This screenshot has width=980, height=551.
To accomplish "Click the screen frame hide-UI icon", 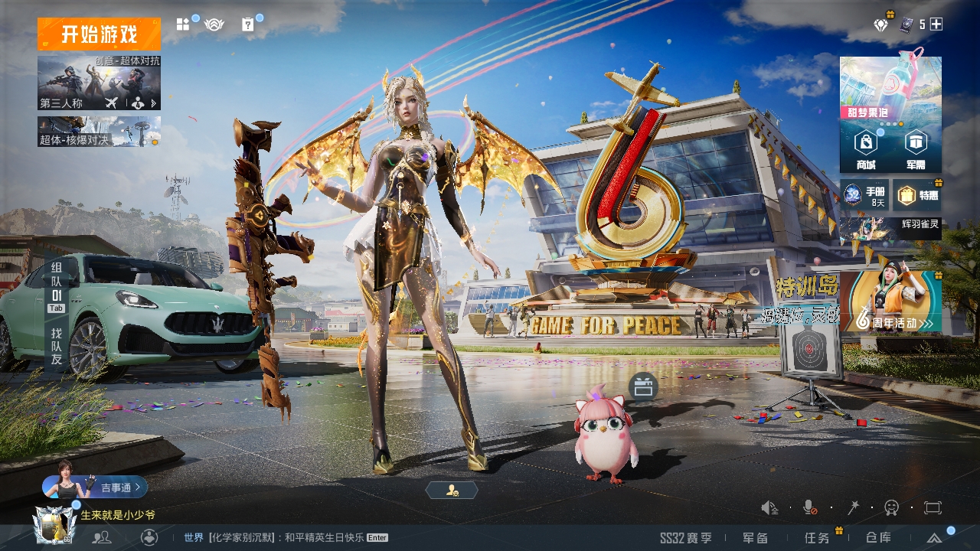I will 933,507.
